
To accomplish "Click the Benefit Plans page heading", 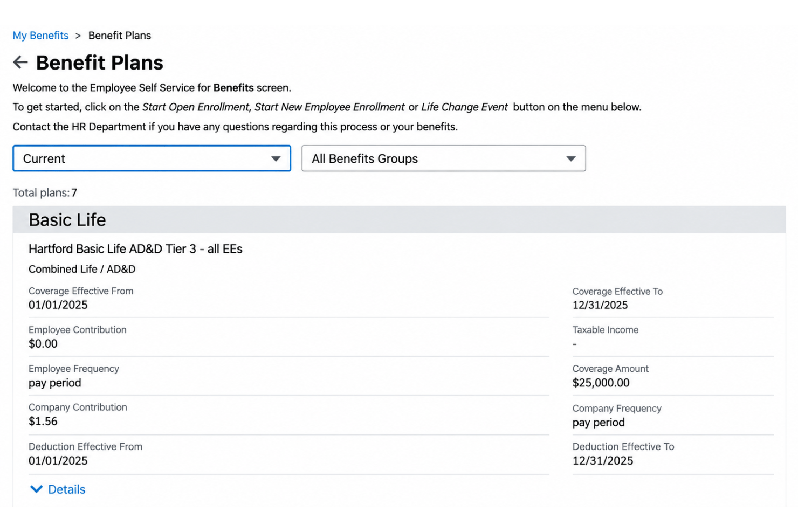I will point(100,63).
